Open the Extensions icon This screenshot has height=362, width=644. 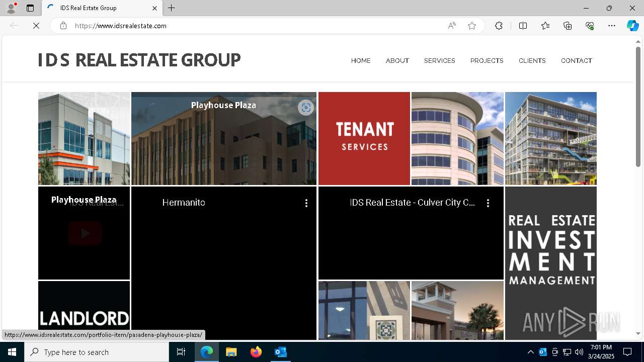[x=499, y=26]
